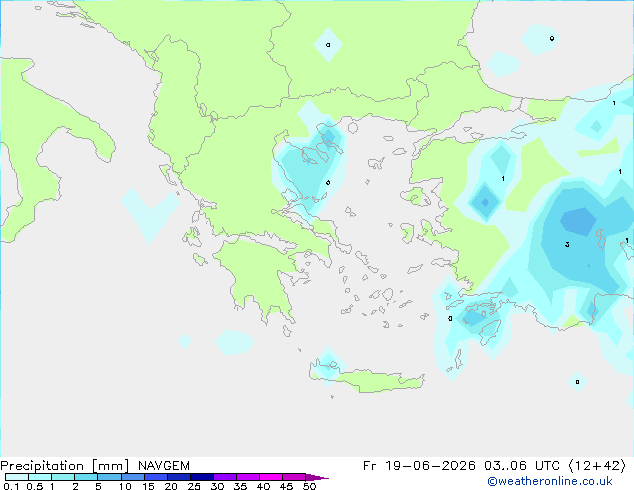The height and width of the screenshot is (490, 634).
Task: Pick the 15 mm legend color swatch
Action: (x=156, y=477)
